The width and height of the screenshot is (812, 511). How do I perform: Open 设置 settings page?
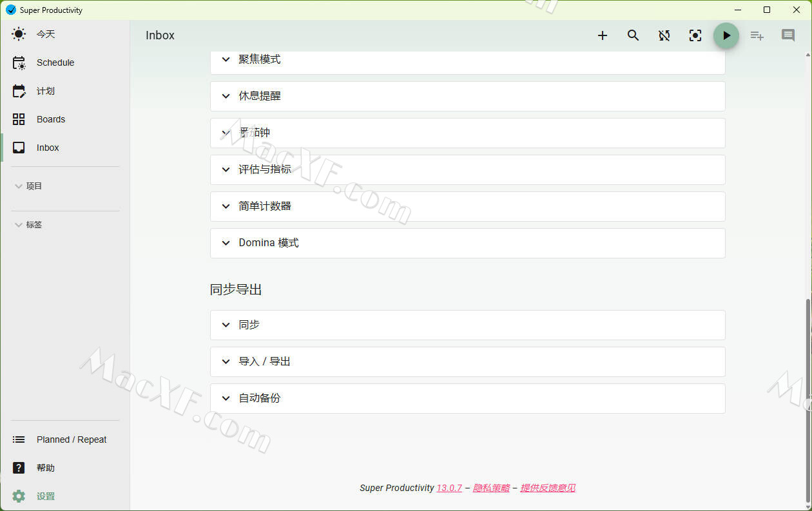65,496
